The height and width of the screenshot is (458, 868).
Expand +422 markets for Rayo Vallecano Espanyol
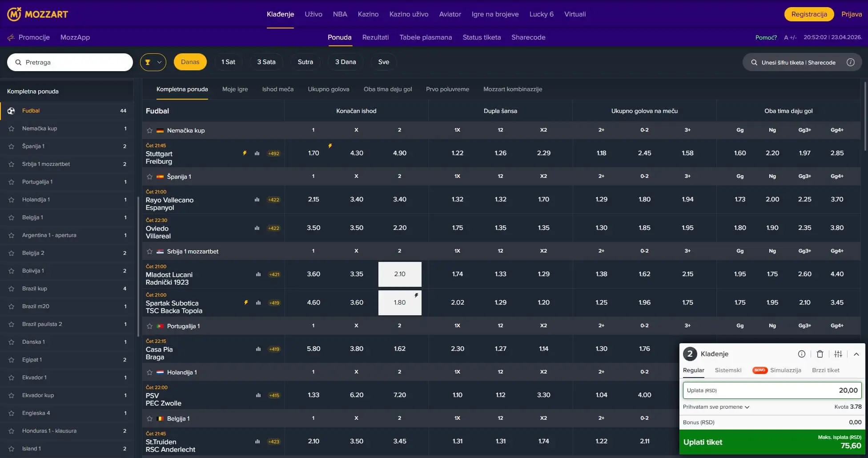(x=274, y=200)
